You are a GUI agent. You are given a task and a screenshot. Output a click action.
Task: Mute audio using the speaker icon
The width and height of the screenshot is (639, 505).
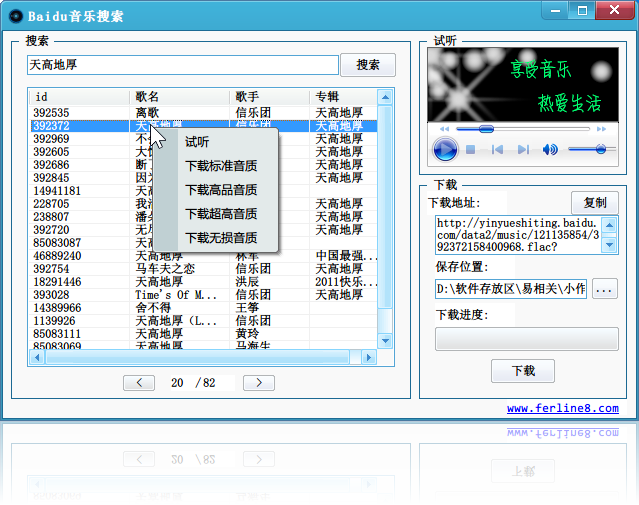[x=549, y=150]
